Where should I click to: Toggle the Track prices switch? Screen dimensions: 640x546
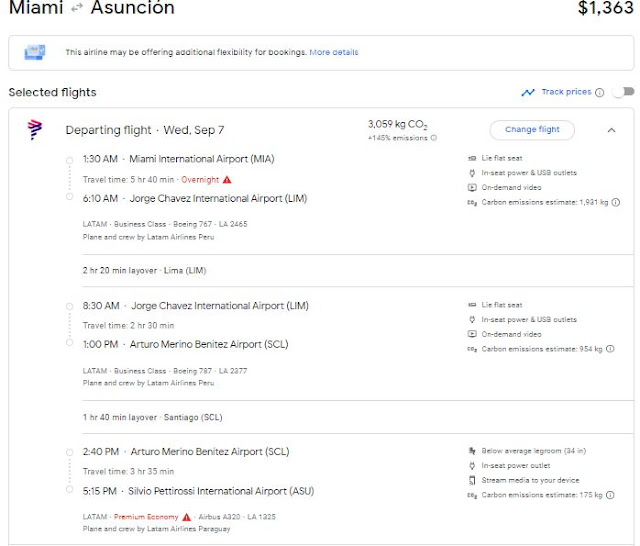623,93
